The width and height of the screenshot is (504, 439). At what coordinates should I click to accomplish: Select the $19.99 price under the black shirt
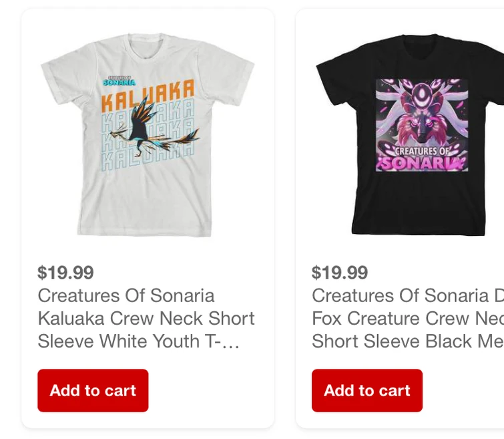(x=340, y=273)
